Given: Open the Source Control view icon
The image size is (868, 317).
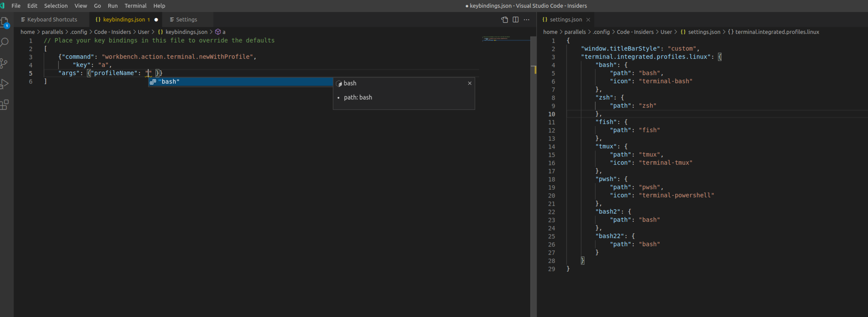Looking at the screenshot, I should [x=4, y=63].
